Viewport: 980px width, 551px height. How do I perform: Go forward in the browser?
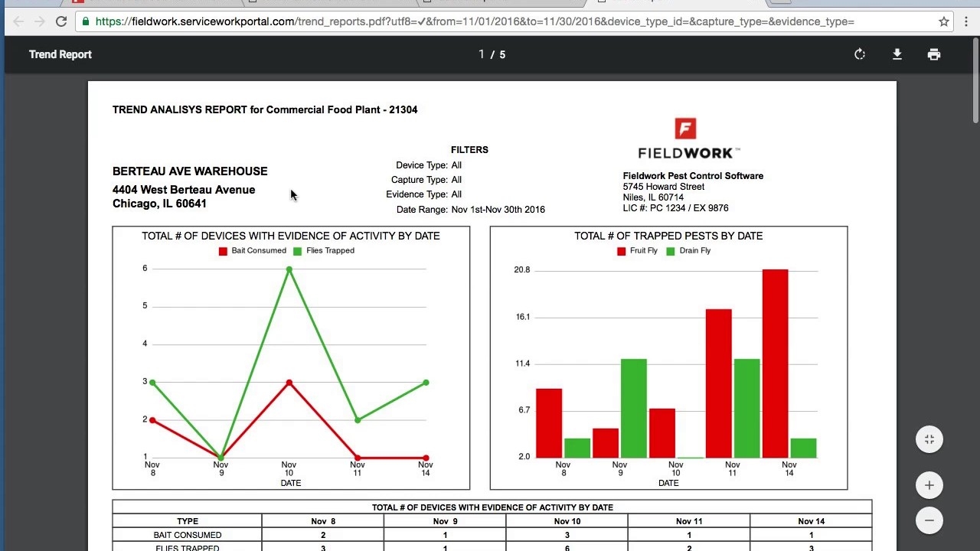point(40,21)
